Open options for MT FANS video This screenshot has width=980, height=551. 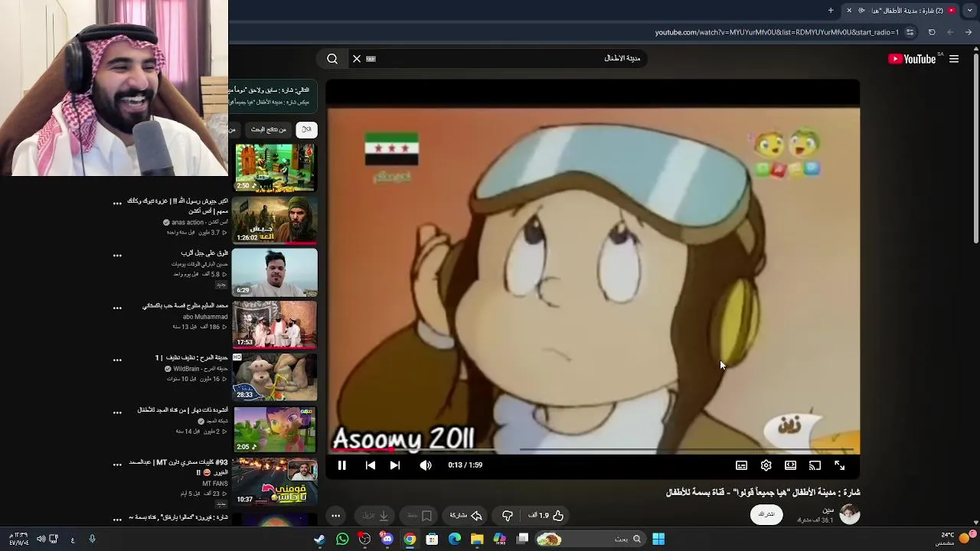117,465
